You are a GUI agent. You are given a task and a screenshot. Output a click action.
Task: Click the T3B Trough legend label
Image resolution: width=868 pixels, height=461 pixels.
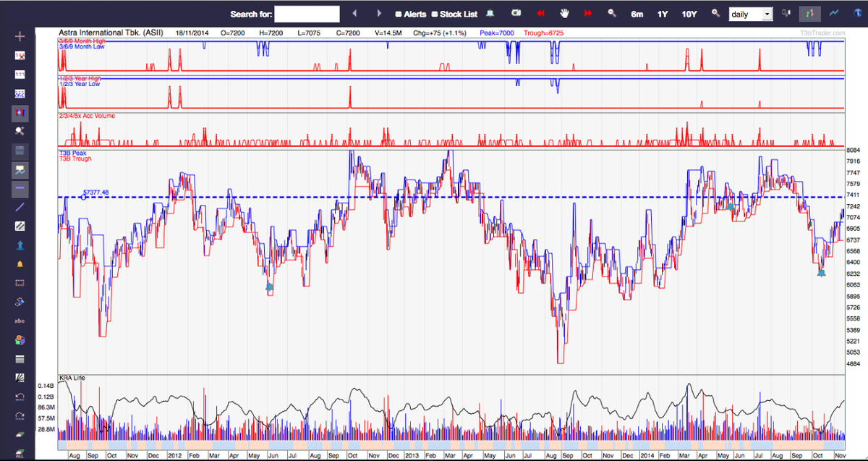pos(75,158)
